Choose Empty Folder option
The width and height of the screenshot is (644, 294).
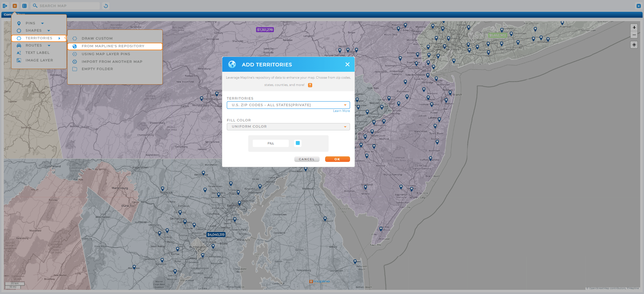(97, 69)
